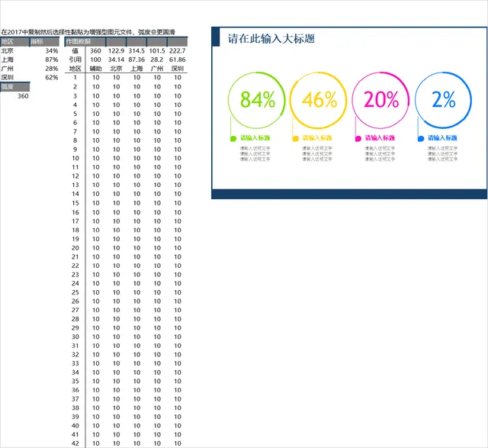Viewport: 488px width, 448px height.
Task: Click the yellow bullet dot beside subtitle
Action: pyautogui.click(x=296, y=139)
